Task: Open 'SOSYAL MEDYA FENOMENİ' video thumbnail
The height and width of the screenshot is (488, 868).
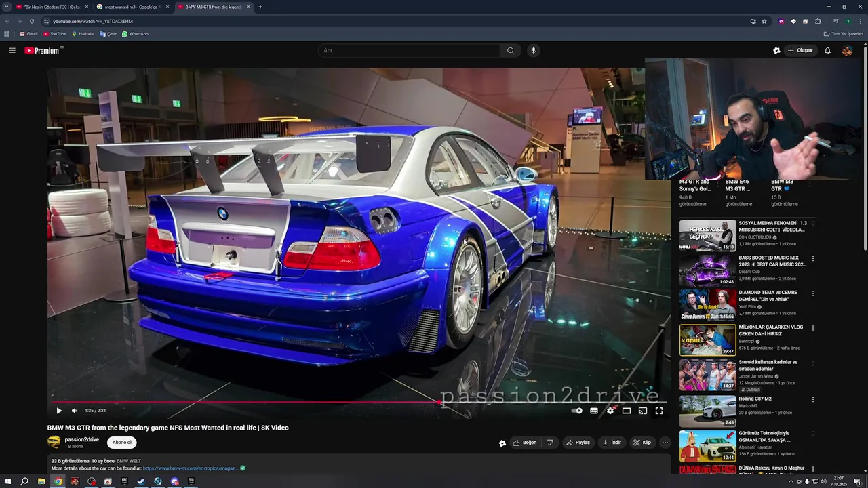Action: click(x=707, y=235)
